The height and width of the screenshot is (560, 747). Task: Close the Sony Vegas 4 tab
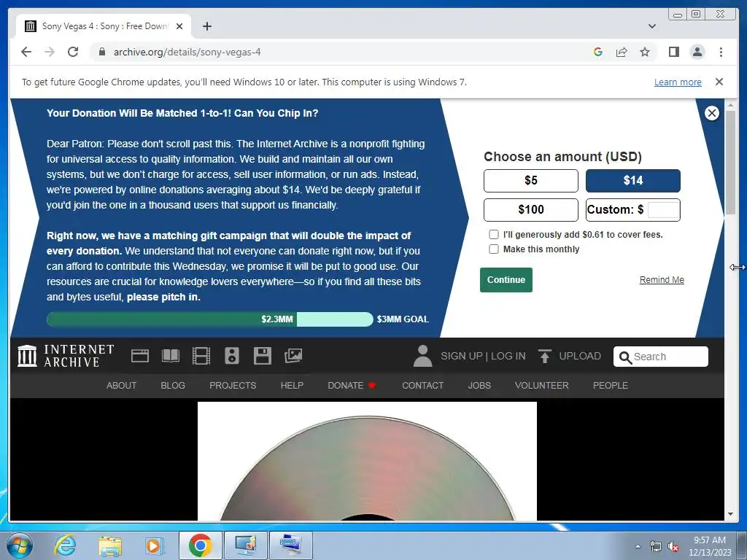(179, 26)
